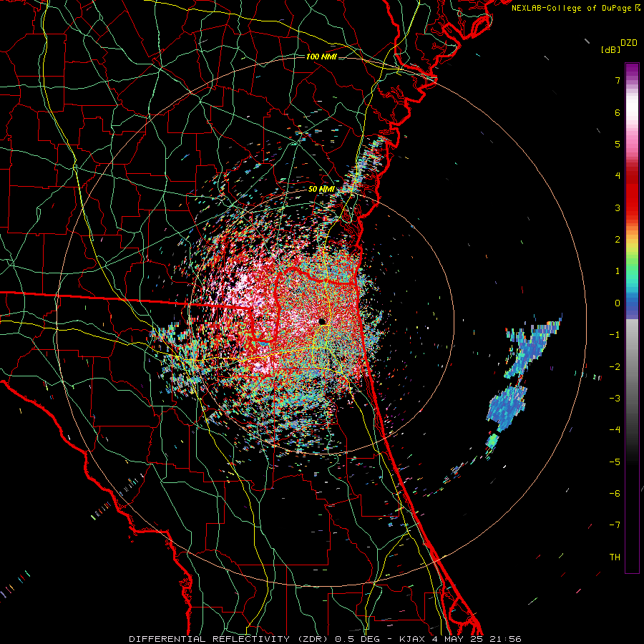This screenshot has width=644, height=644.
Task: Click the KJAX station identifier
Action: click(x=412, y=639)
